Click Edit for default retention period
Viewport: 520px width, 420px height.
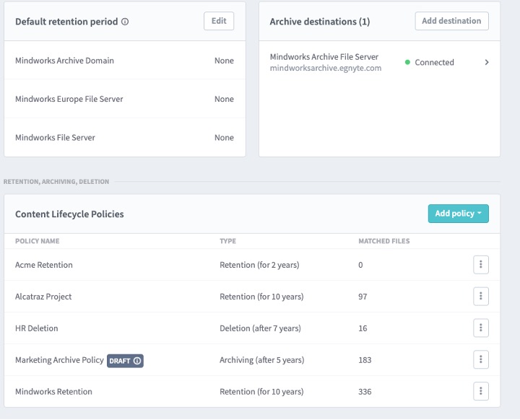[219, 21]
